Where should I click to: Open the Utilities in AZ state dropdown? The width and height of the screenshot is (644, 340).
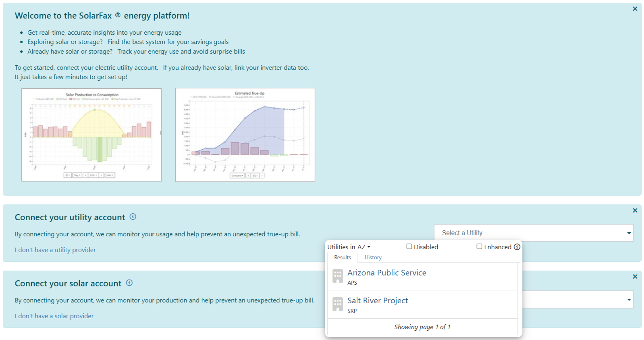(x=349, y=247)
